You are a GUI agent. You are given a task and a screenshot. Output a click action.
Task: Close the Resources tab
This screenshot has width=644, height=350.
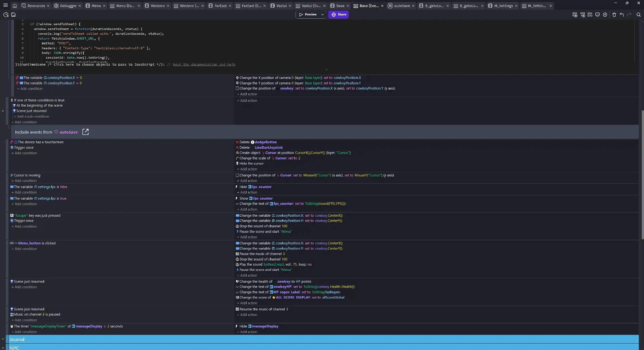coord(48,6)
